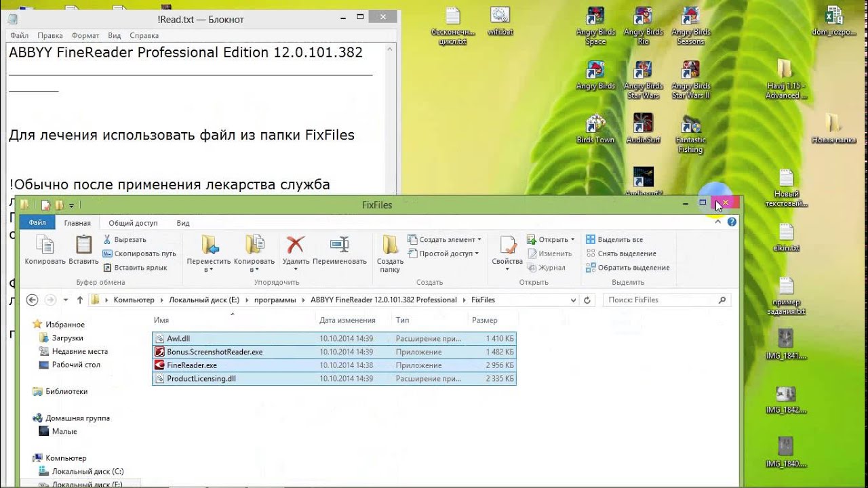Image resolution: width=868 pixels, height=488 pixels.
Task: Expand the address bar history dropdown
Action: click(574, 300)
